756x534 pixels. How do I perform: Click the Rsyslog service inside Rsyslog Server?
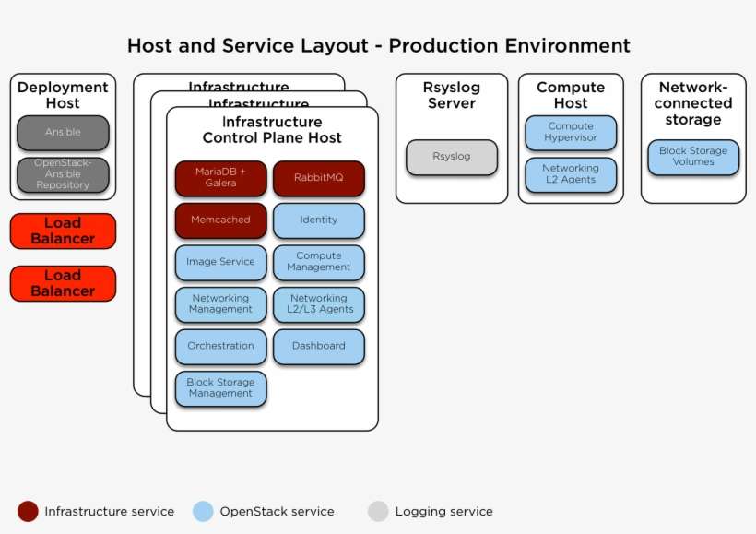point(452,157)
